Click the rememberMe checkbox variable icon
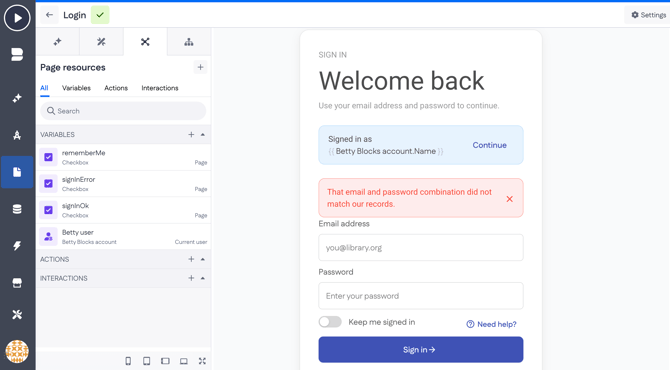This screenshot has width=670, height=370. point(48,157)
